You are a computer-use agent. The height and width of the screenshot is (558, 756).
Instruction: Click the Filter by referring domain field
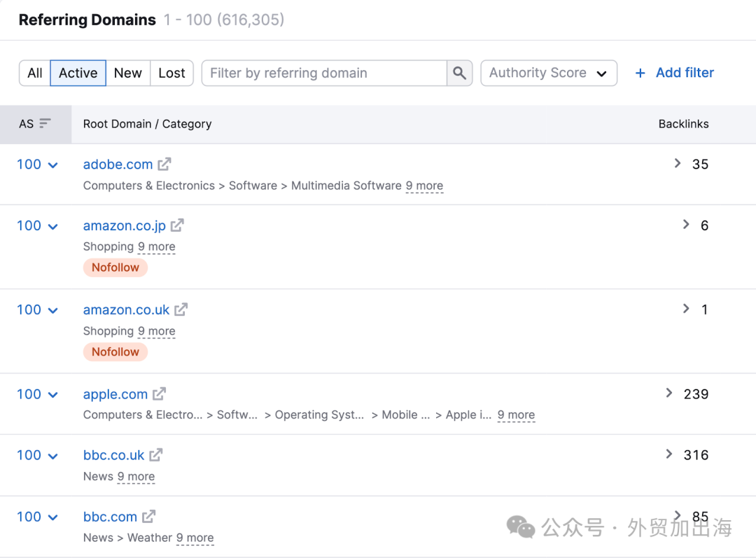point(325,73)
